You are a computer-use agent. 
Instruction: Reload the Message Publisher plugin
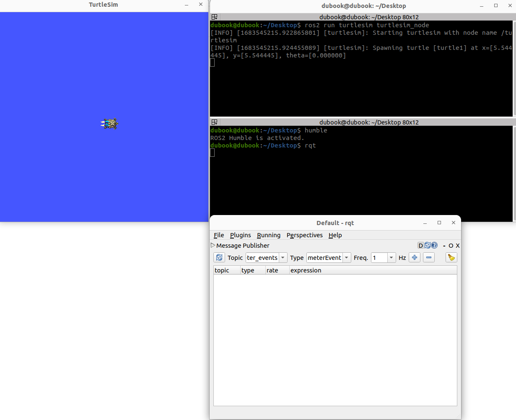[428, 246]
